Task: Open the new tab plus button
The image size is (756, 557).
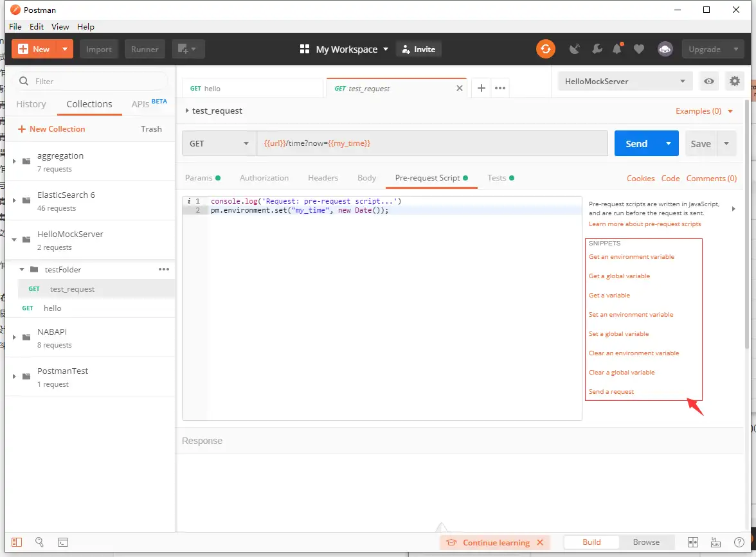Action: point(481,88)
